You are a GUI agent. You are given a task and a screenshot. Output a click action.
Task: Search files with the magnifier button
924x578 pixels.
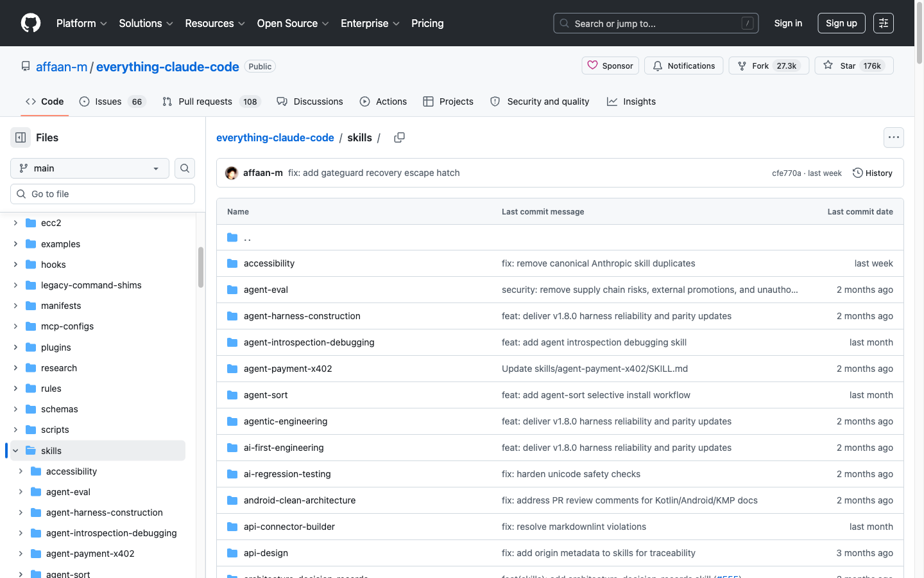point(185,168)
